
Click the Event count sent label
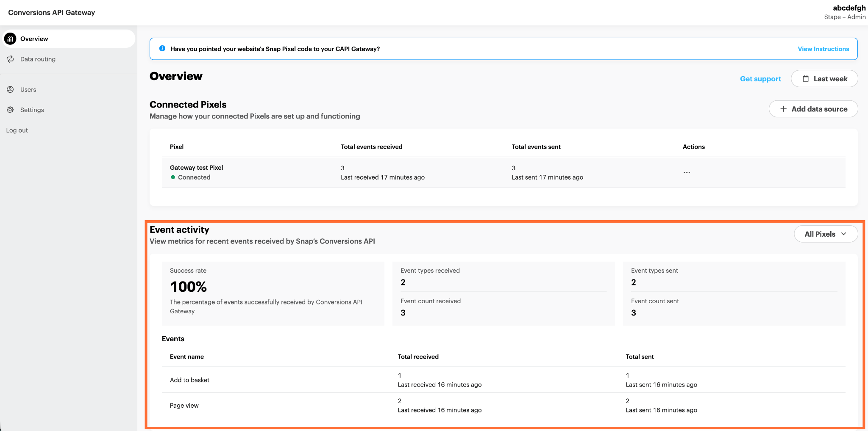pos(655,301)
